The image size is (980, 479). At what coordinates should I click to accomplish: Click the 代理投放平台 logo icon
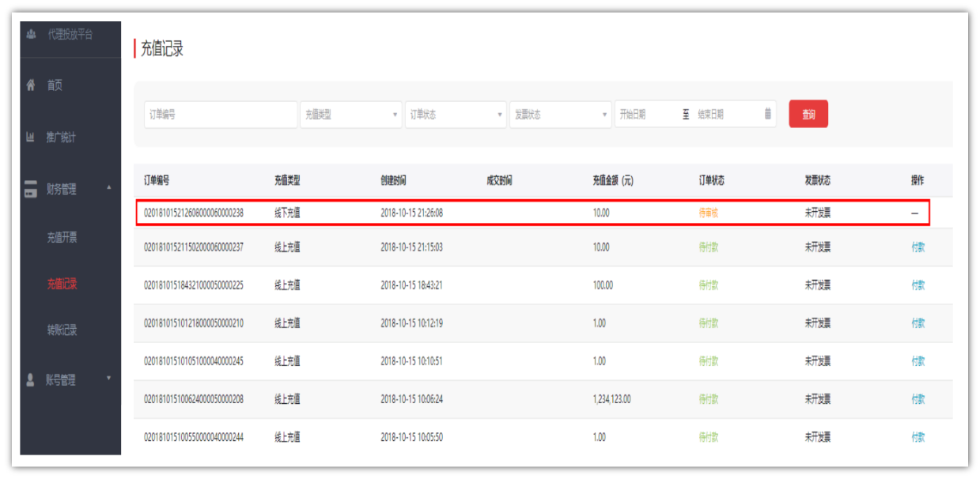coord(32,35)
